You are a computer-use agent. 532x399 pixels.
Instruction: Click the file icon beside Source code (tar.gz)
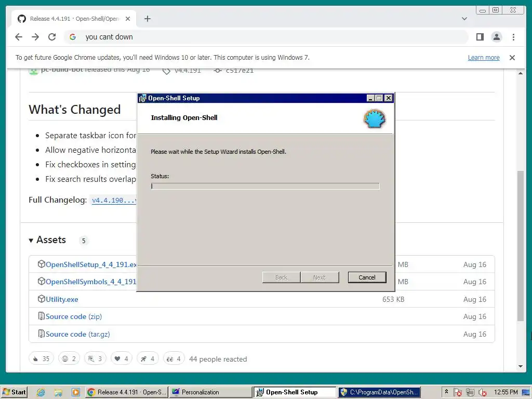(41, 334)
